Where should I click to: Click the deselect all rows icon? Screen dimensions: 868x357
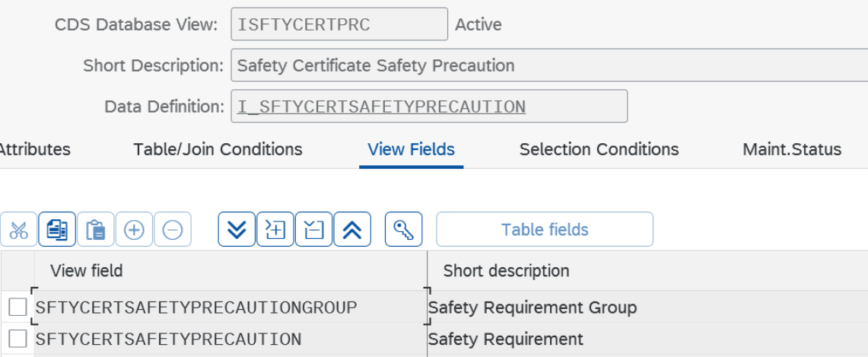pyautogui.click(x=313, y=230)
